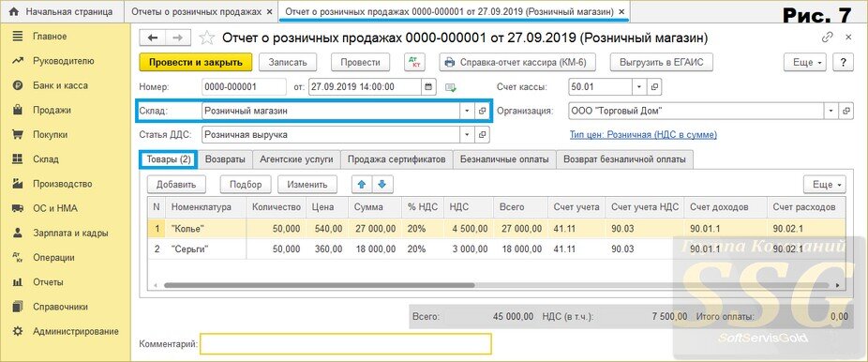Image resolution: width=868 pixels, height=362 pixels.
Task: Click sum cell 18 000,00 in Сумма
Action: [374, 249]
